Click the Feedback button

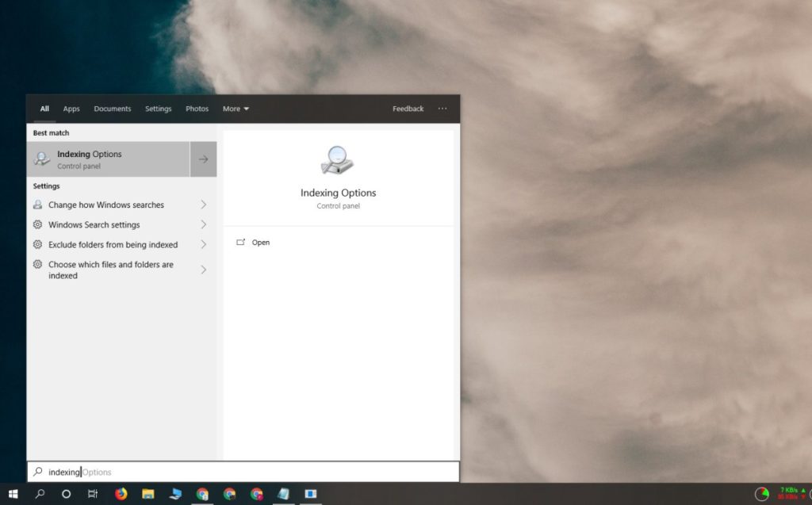[408, 109]
